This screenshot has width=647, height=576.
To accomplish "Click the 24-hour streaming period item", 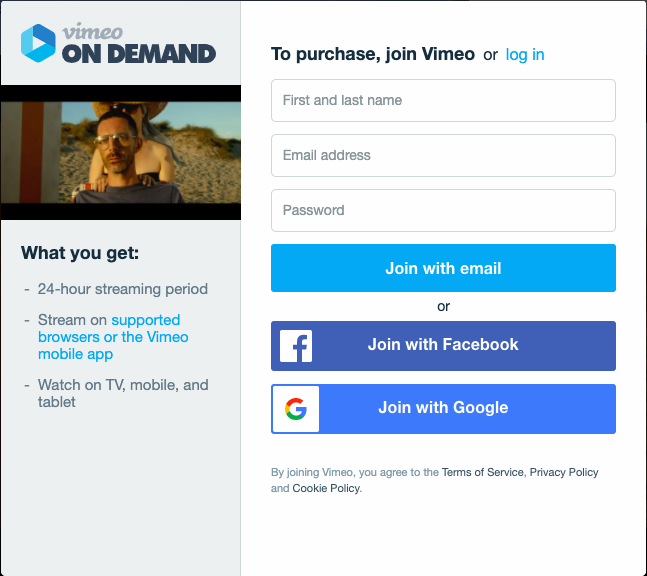I will [x=123, y=289].
